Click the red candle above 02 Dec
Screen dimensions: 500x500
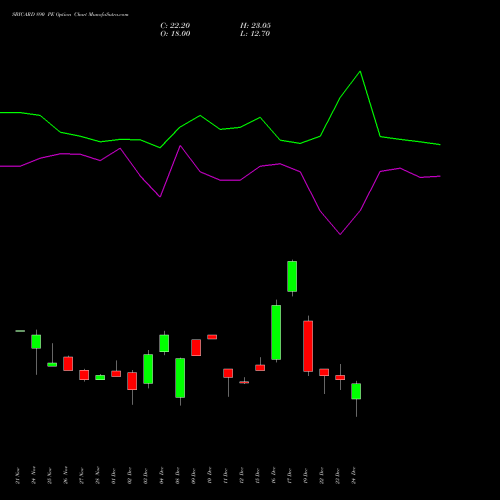(132, 381)
